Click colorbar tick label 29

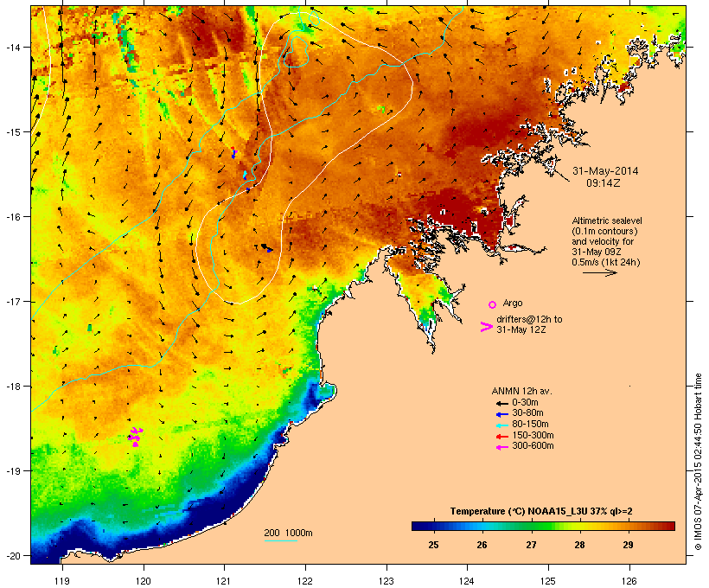click(628, 545)
